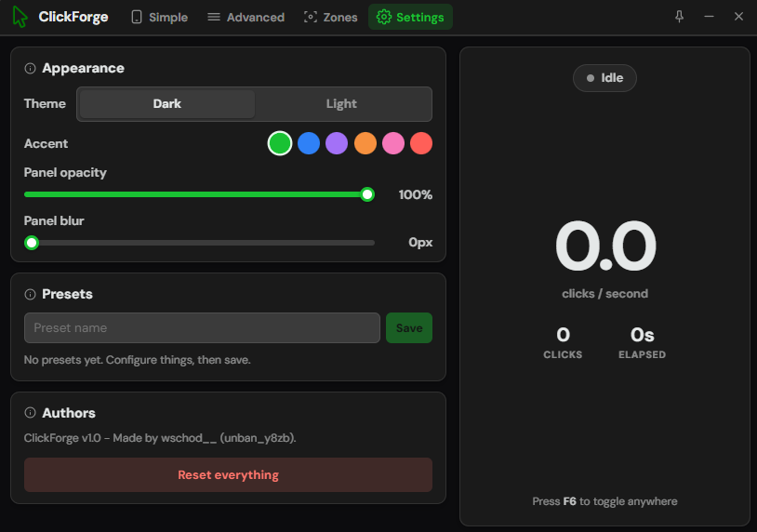The image size is (757, 532).
Task: Click the gear icon in Settings tab
Action: (384, 17)
